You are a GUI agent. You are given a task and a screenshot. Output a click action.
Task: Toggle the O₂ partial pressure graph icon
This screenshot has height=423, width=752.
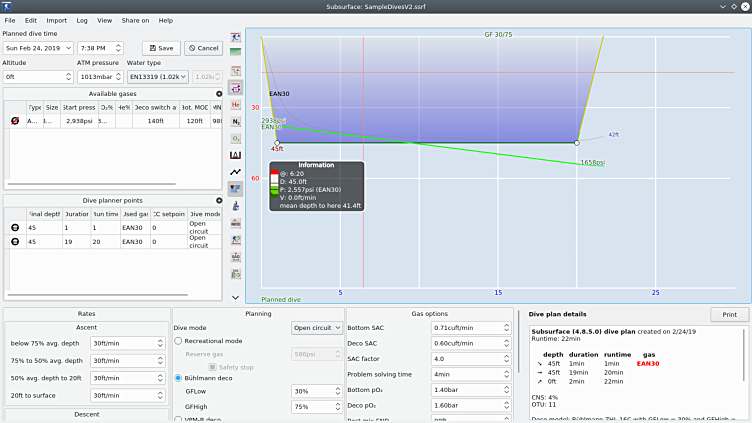pos(235,138)
